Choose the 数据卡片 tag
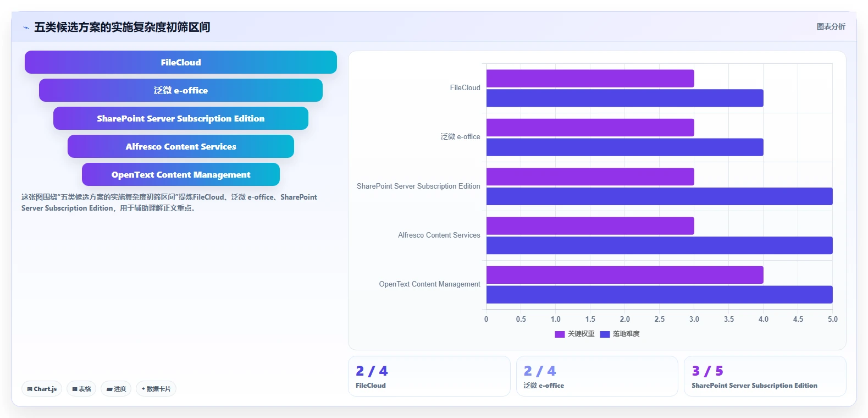Viewport: 868px width, 418px height. pyautogui.click(x=156, y=389)
